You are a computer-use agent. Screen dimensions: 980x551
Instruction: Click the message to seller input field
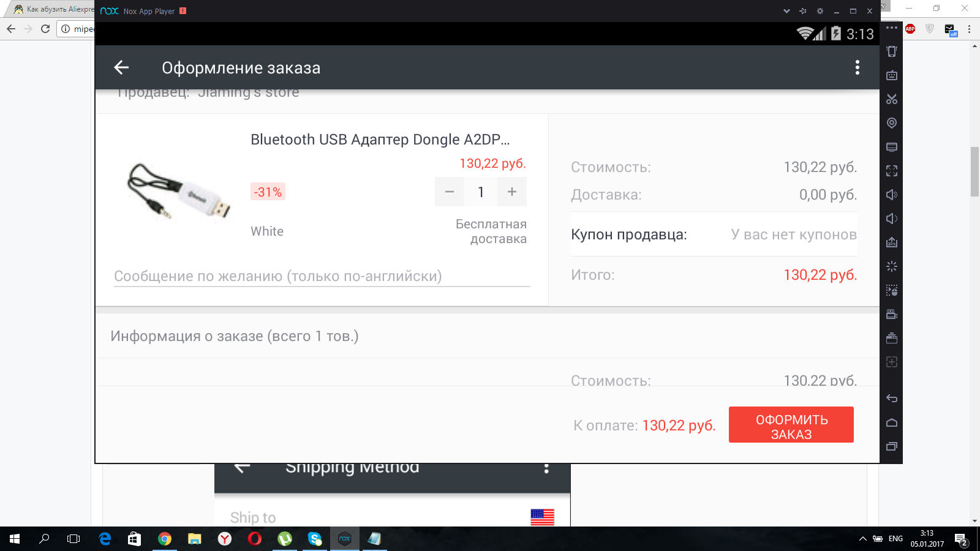pyautogui.click(x=322, y=276)
